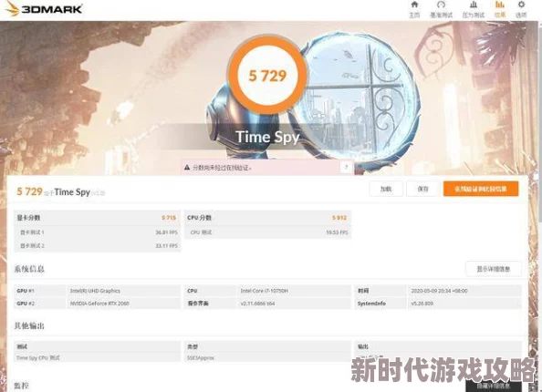Click the GPU #1 label
The height and width of the screenshot is (392, 542).
[26, 291]
